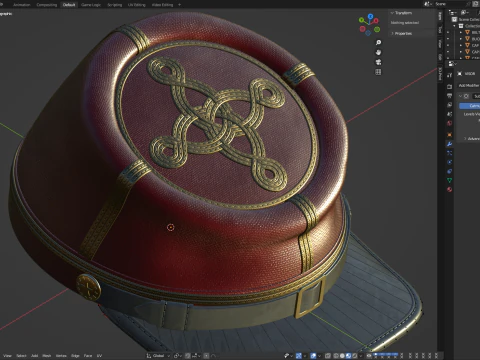The width and height of the screenshot is (480, 360).
Task: Switch perspective/orthographic with grid gizmo
Action: coord(378,72)
